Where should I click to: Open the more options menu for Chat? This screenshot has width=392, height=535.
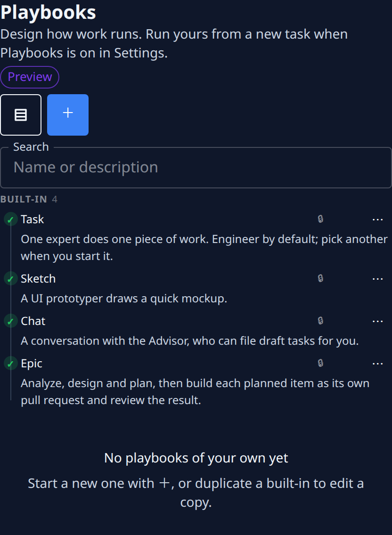coord(377,321)
